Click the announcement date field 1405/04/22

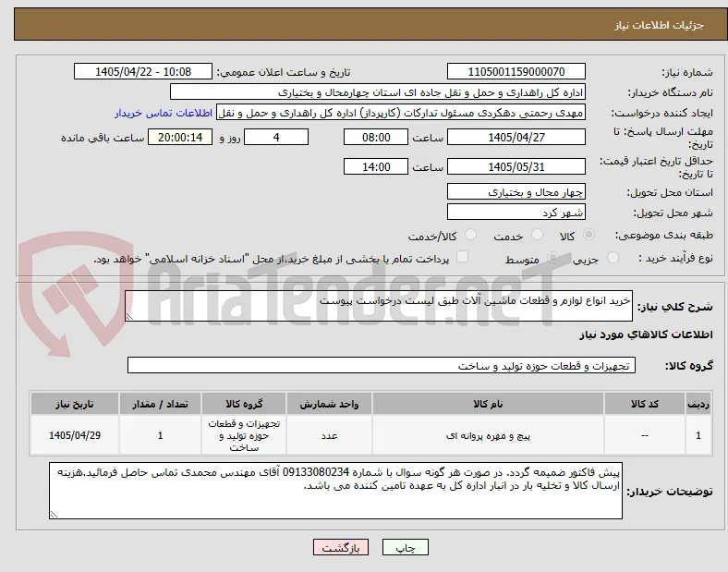coord(143,72)
